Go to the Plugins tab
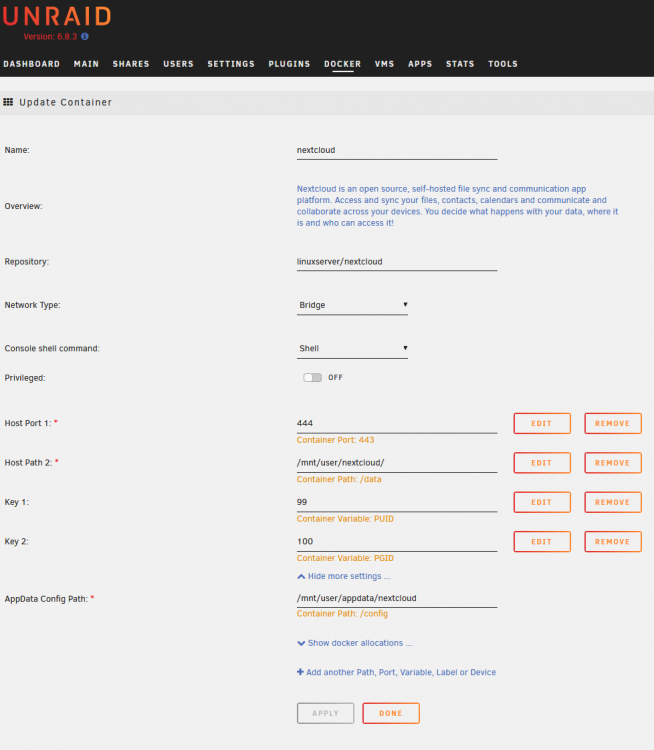Viewport: 654px width, 750px height. (289, 64)
